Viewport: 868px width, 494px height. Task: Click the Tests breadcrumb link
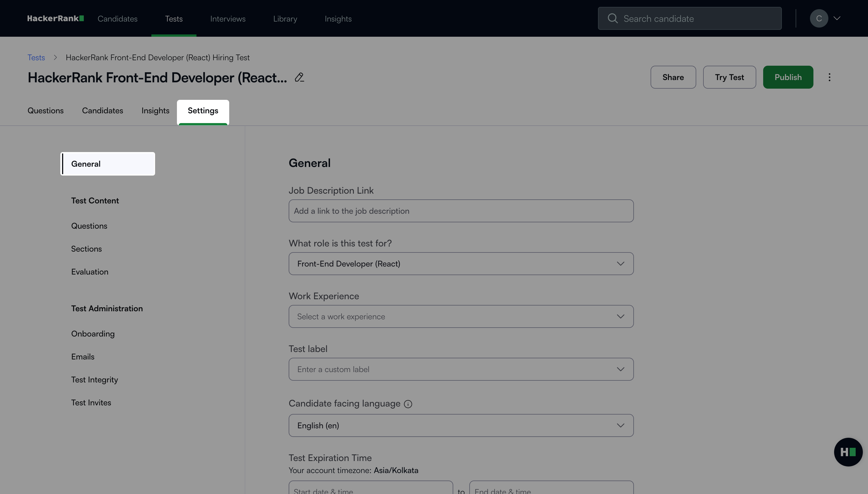tap(36, 58)
